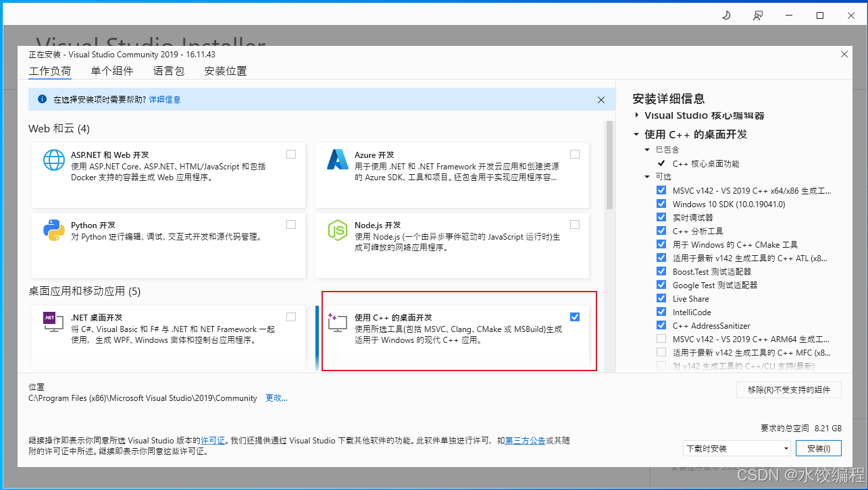Click 移除(R)不受支持的组件 button

789,389
